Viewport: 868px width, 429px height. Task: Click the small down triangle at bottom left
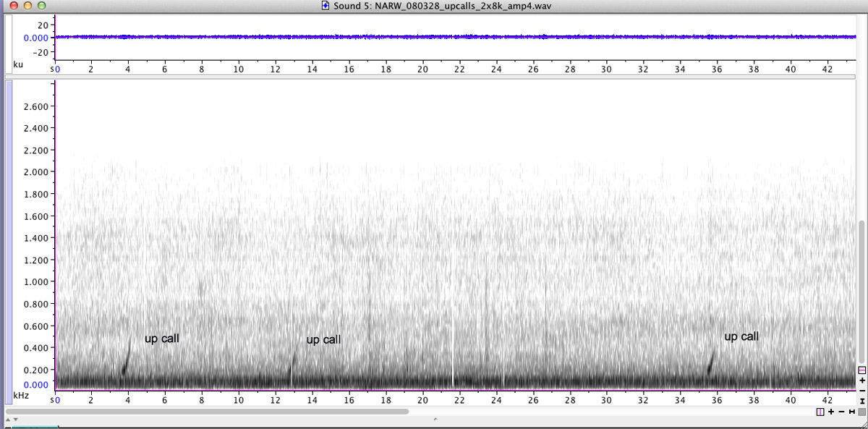pos(15,420)
